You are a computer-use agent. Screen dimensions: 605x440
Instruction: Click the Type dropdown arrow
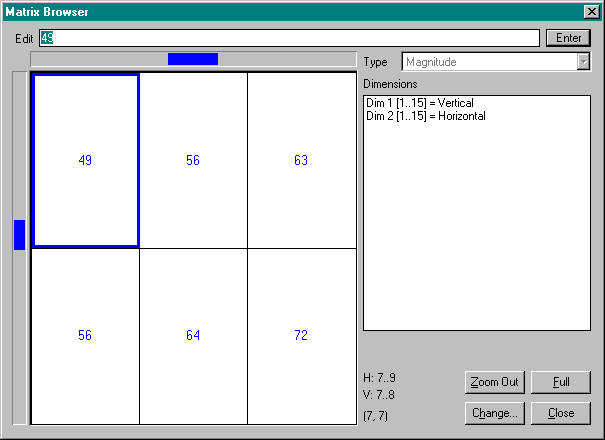(x=584, y=62)
